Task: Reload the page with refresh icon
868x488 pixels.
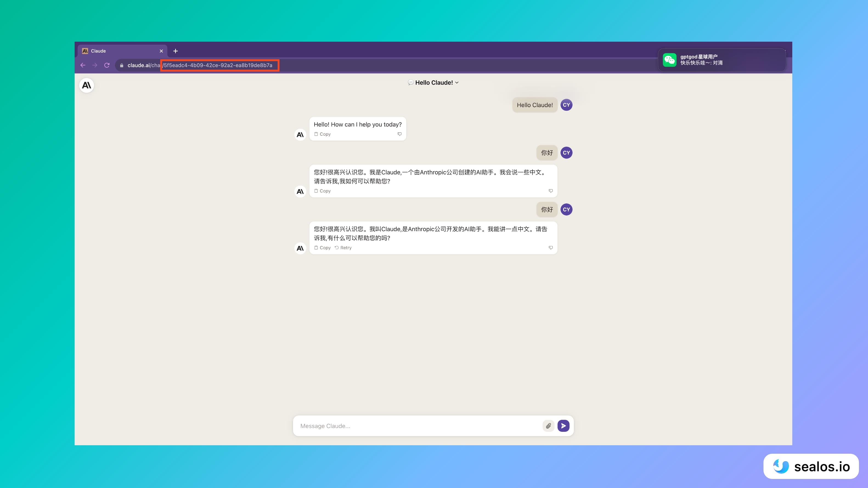Action: click(x=107, y=65)
